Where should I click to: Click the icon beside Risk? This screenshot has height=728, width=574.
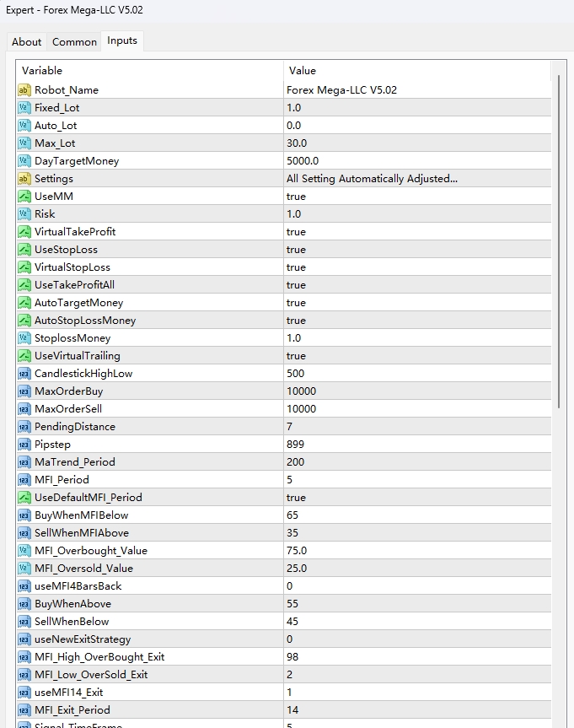tap(24, 214)
